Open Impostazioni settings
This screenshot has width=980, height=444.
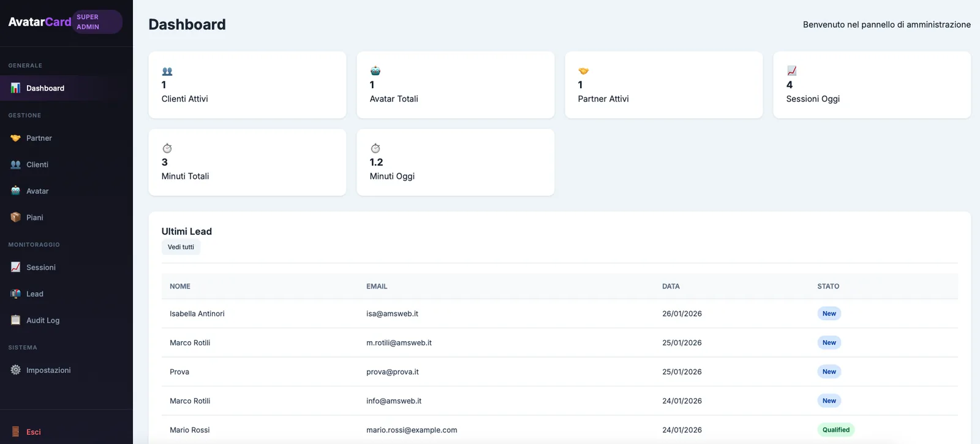coord(66,370)
